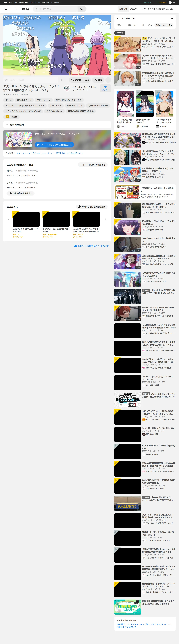
Task: Open the series thumbnail image in banner
Action: click(x=19, y=140)
